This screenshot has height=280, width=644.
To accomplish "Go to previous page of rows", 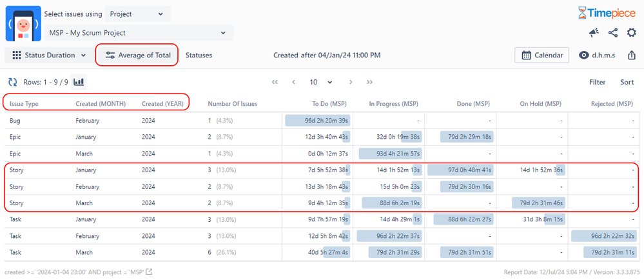I will pos(294,82).
